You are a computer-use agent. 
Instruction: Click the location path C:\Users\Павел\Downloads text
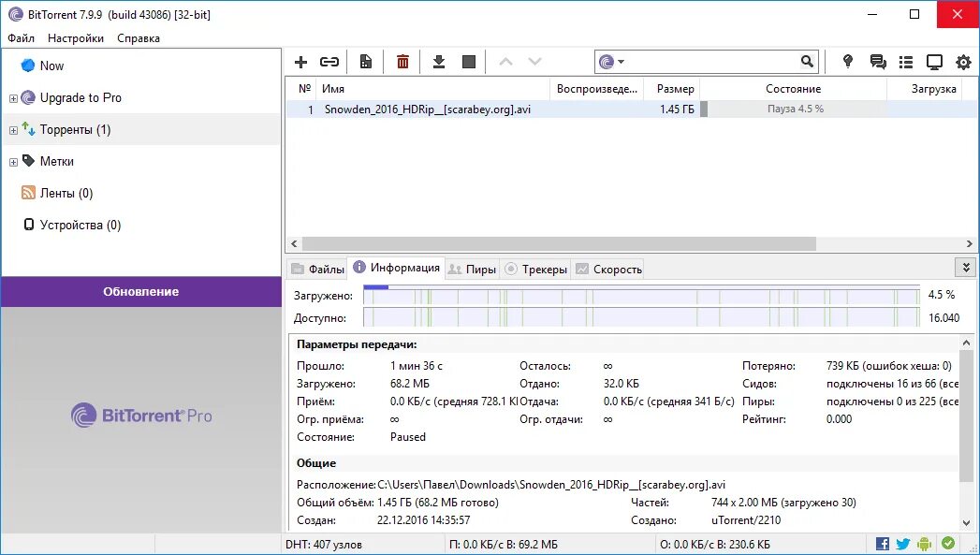pos(551,485)
